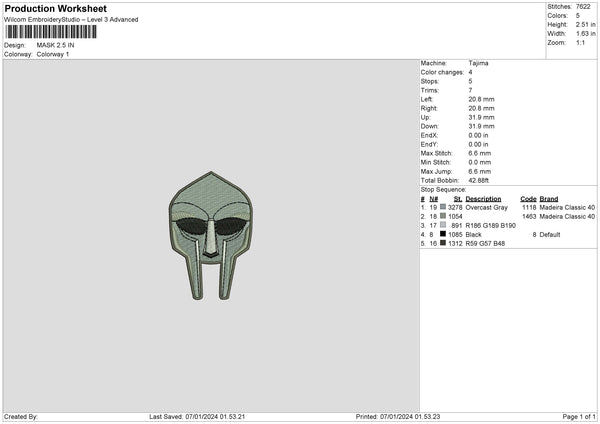Click the 'Created By:' footer label

pos(21,417)
